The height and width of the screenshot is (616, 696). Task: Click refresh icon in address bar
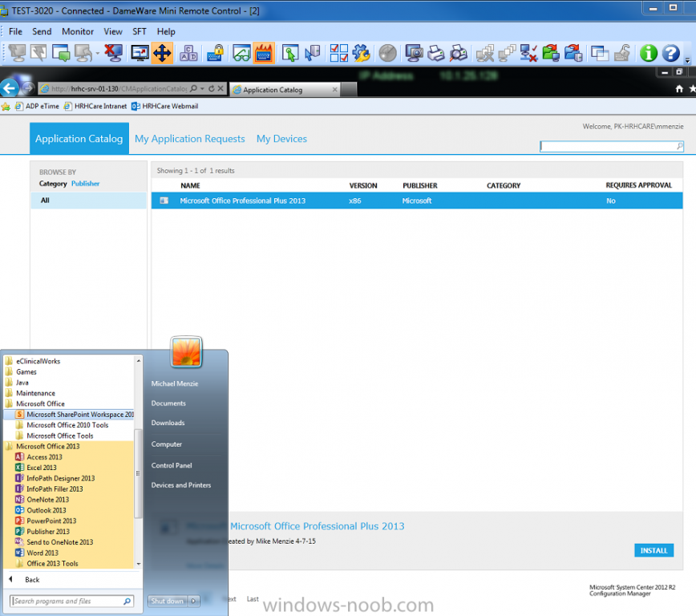click(x=212, y=88)
